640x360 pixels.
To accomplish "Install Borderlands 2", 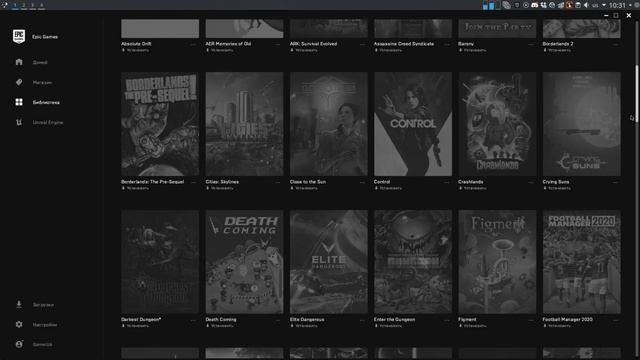I will (557, 50).
